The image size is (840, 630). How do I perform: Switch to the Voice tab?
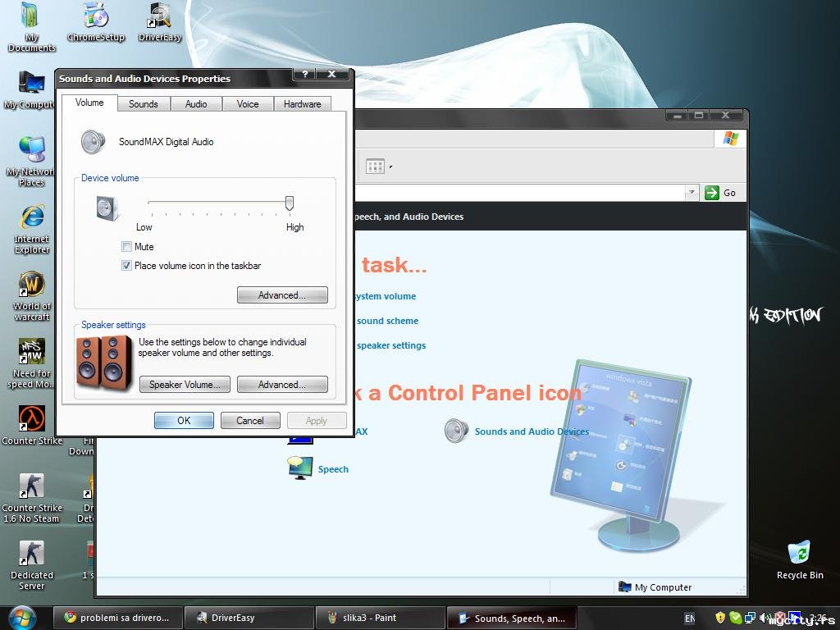point(248,104)
